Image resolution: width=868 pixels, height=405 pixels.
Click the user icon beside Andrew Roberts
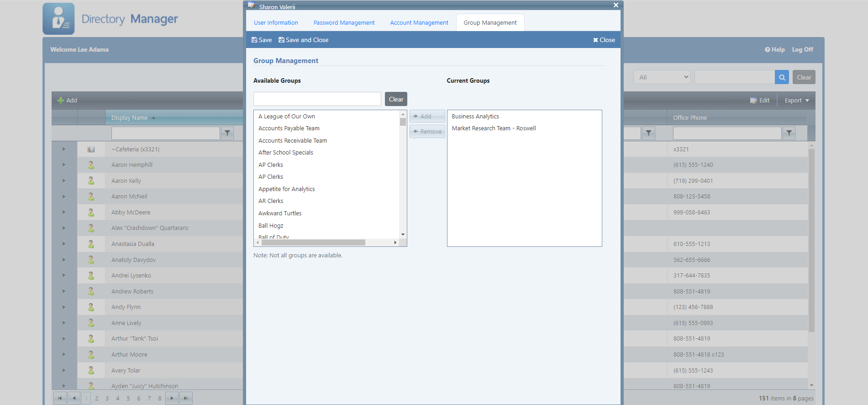tap(91, 291)
